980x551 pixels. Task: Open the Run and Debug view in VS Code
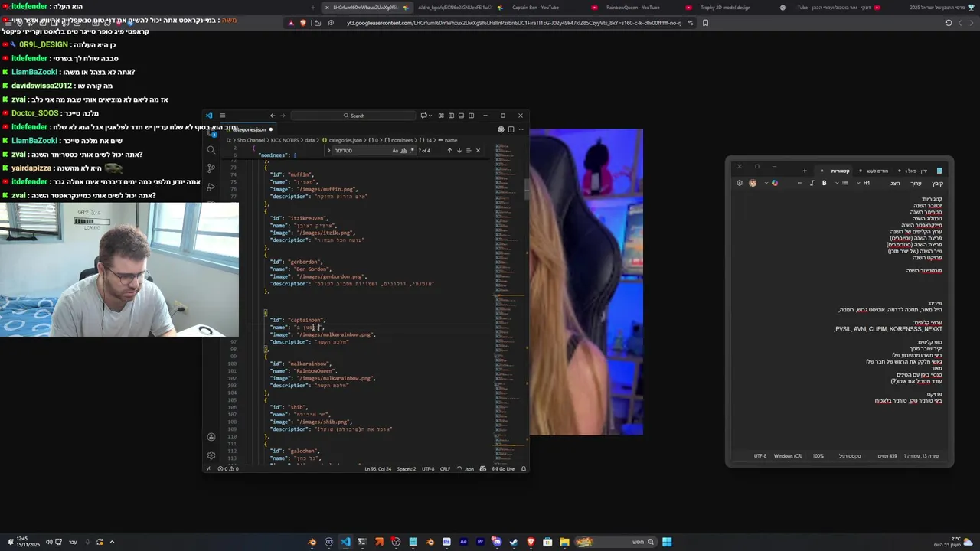[211, 187]
